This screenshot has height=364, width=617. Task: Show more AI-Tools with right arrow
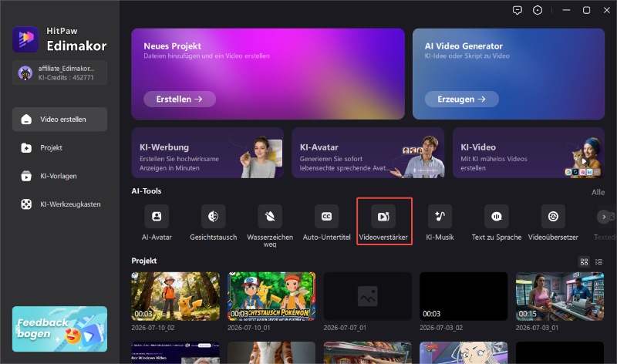pos(604,217)
